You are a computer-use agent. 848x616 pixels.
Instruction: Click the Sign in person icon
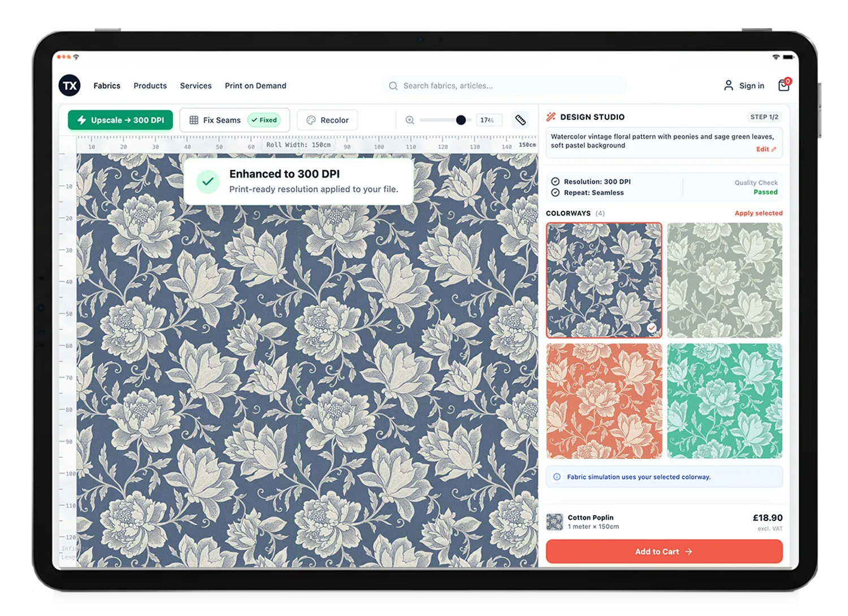tap(728, 85)
